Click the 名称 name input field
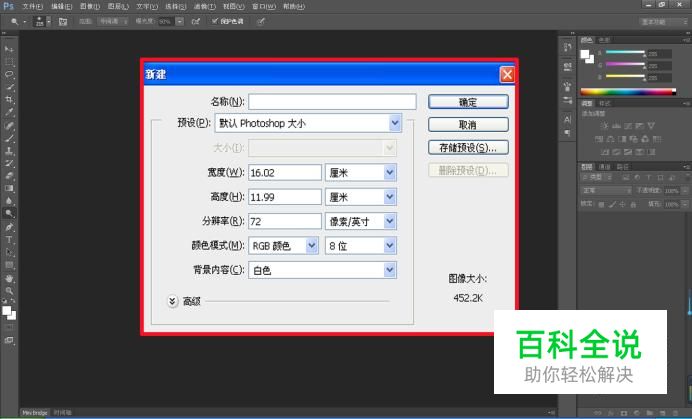Viewport: 692px width, 419px height. pyautogui.click(x=332, y=102)
